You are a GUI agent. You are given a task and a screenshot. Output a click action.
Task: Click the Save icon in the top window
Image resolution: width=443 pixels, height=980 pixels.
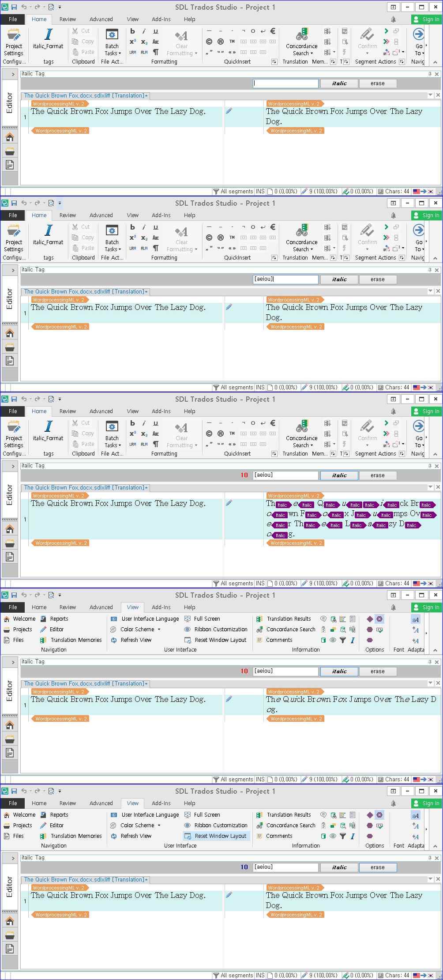pyautogui.click(x=14, y=7)
